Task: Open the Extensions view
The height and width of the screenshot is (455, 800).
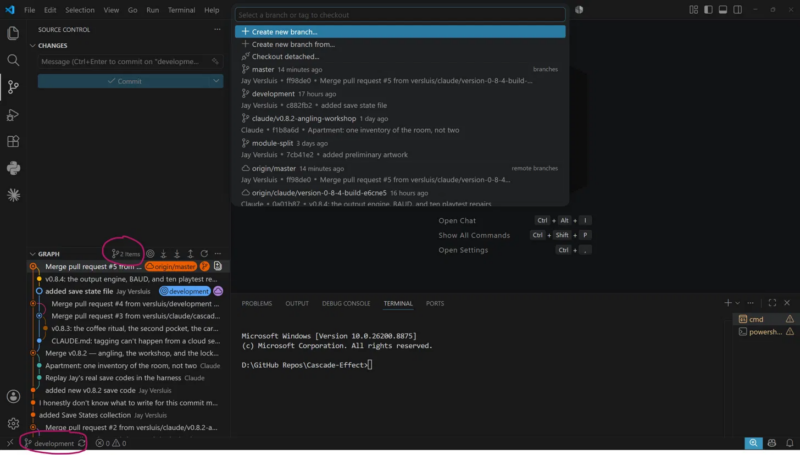Action: coord(13,141)
